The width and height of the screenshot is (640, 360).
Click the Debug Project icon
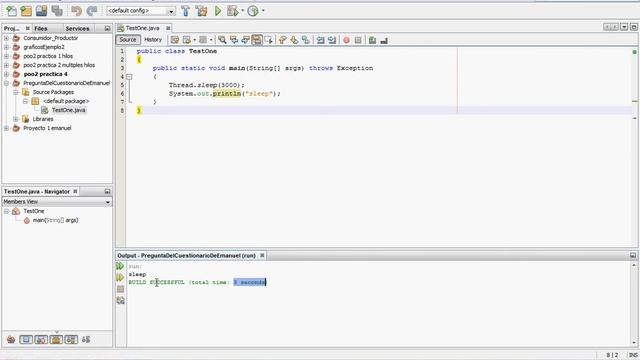tap(233, 11)
